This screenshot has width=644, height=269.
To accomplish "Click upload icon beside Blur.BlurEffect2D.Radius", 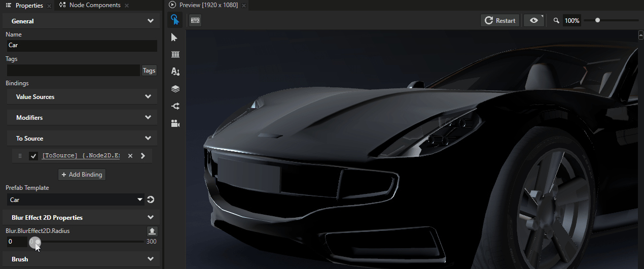I will coord(152,231).
